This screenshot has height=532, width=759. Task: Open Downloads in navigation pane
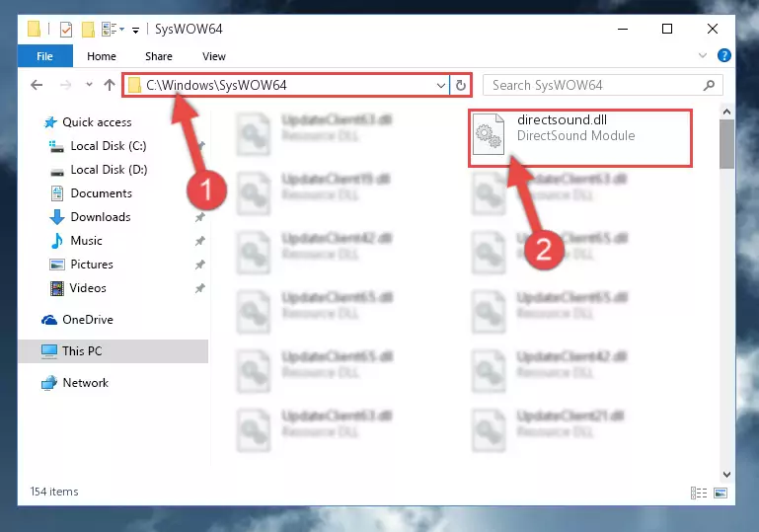click(101, 217)
